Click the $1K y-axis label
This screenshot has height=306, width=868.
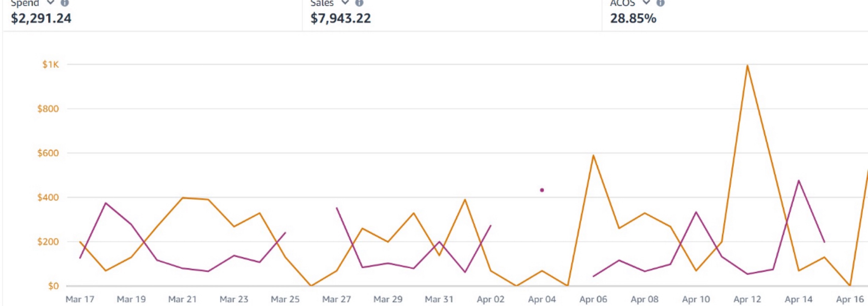point(50,65)
